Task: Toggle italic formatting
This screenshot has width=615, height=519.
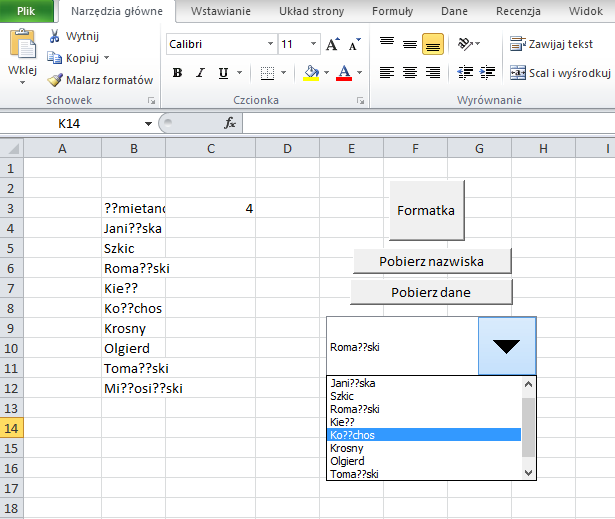Action: [x=200, y=73]
